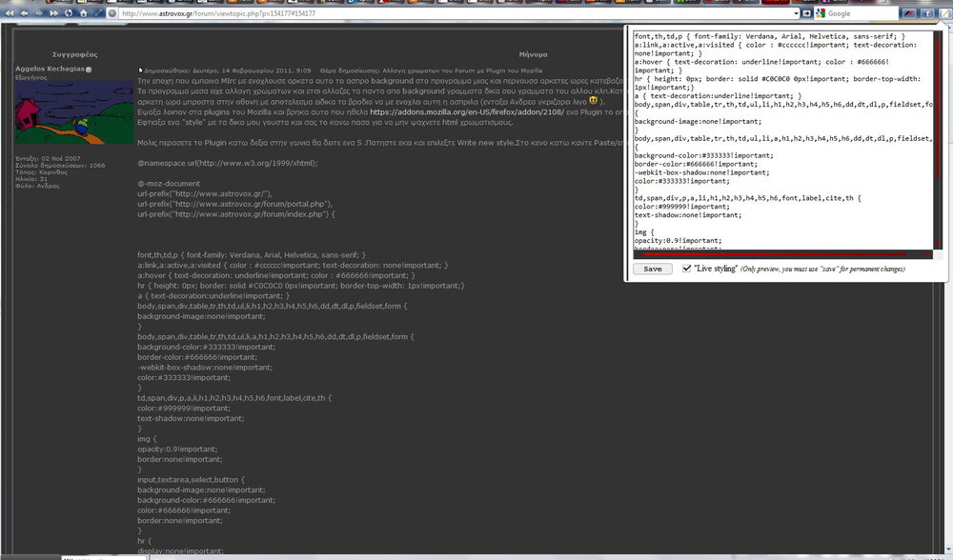Click the rewind double-arrow navigation icon
The image size is (953, 560).
click(x=9, y=13)
